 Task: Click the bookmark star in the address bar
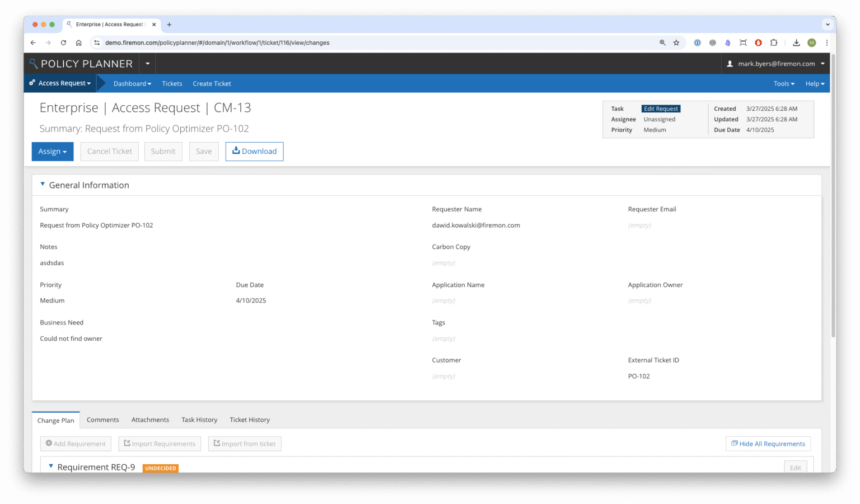tap(676, 43)
